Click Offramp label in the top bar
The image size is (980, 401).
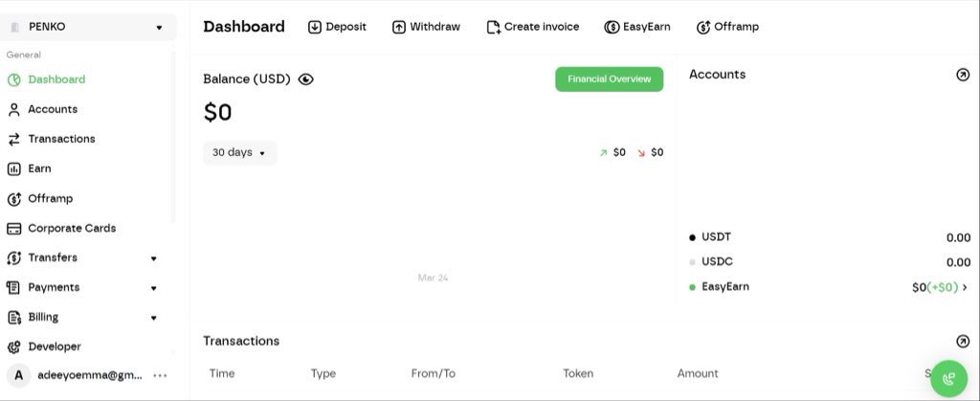(736, 27)
